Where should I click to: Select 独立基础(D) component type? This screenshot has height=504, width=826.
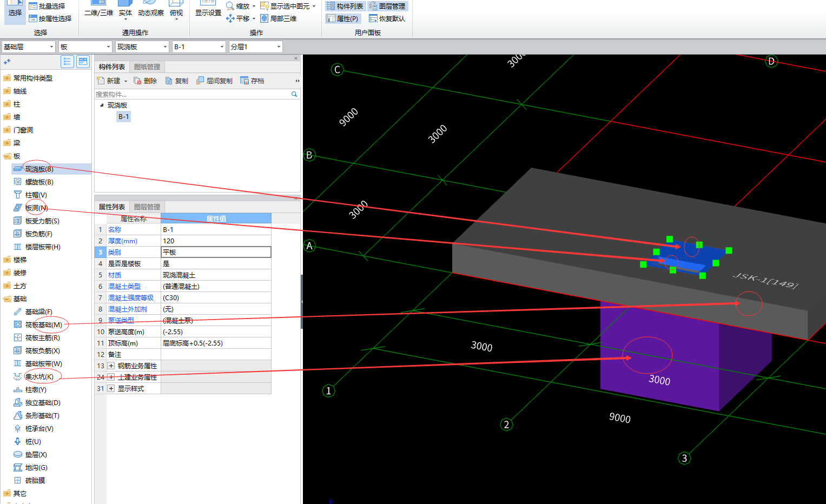[x=43, y=403]
